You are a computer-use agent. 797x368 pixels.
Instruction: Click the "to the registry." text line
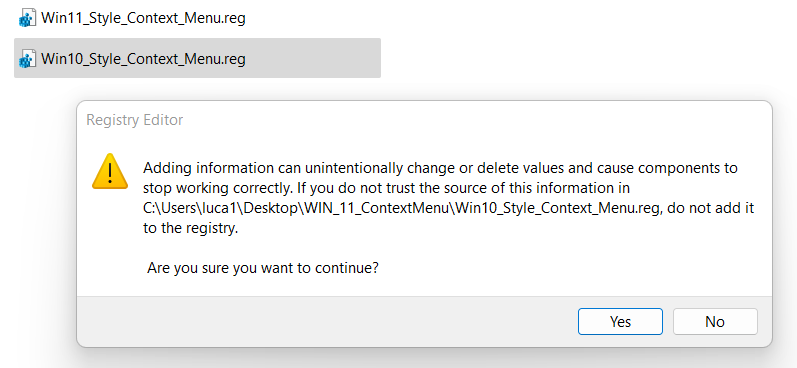pos(191,229)
